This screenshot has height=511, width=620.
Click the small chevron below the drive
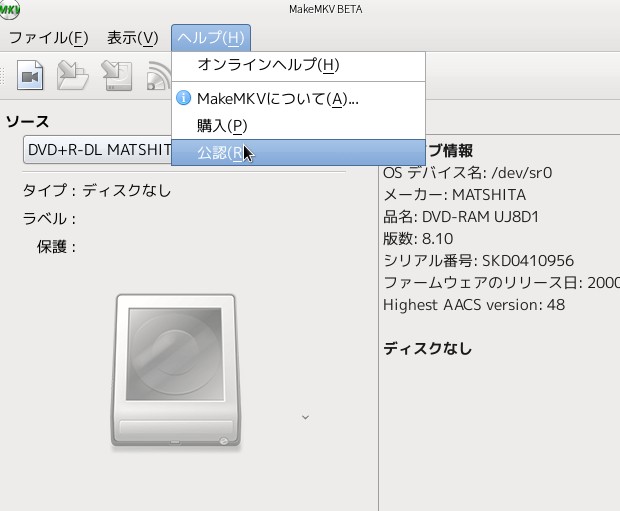(x=305, y=417)
